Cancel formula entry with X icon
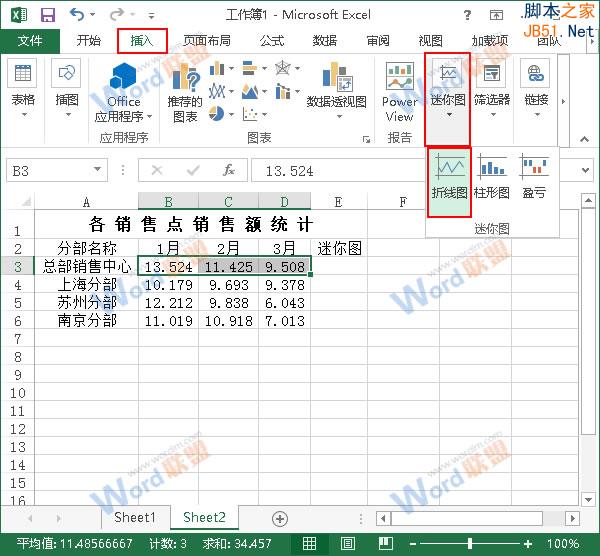Image resolution: width=600 pixels, height=556 pixels. [x=157, y=170]
